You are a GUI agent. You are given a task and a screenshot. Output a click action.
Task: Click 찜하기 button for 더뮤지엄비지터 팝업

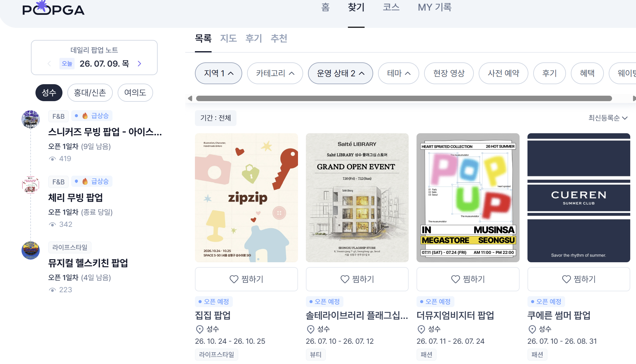click(468, 279)
